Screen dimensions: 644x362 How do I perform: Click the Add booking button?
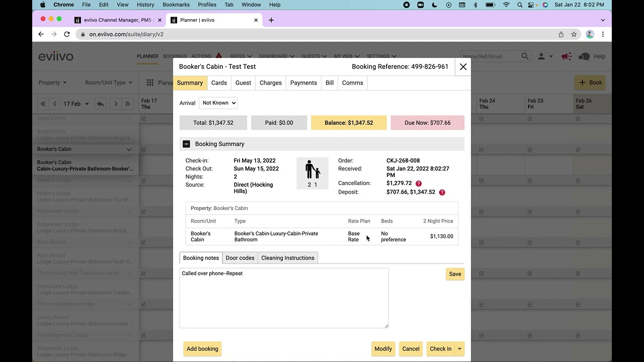202,349
